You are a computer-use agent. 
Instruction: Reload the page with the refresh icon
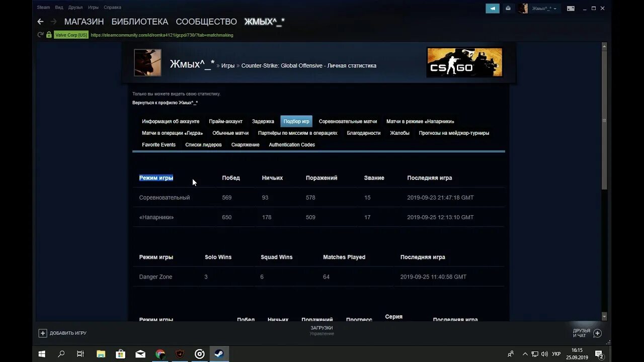[x=40, y=35]
